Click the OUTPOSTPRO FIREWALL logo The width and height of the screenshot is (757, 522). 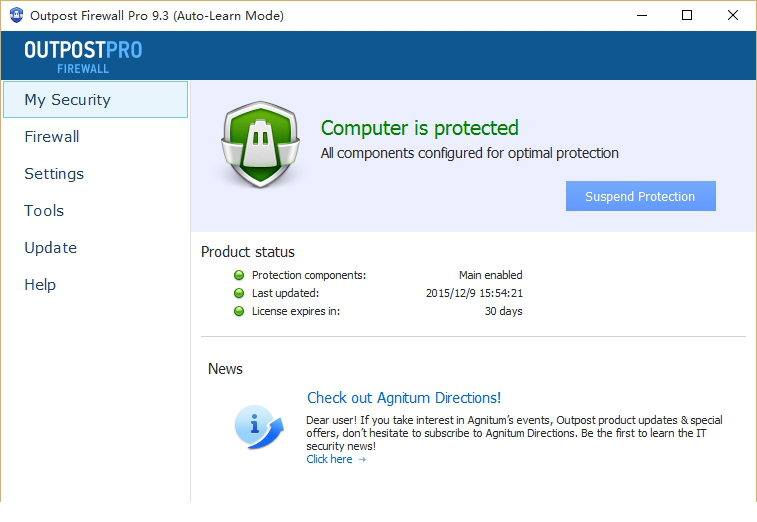83,56
